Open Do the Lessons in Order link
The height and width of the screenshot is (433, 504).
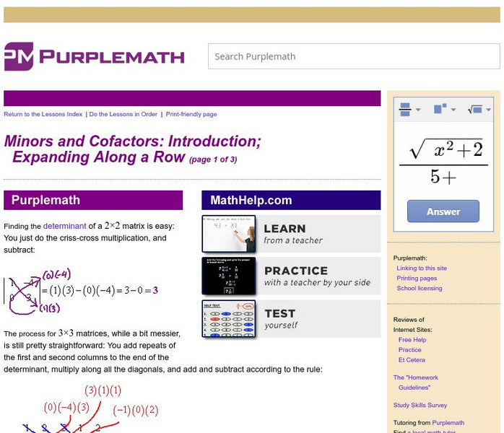click(123, 114)
